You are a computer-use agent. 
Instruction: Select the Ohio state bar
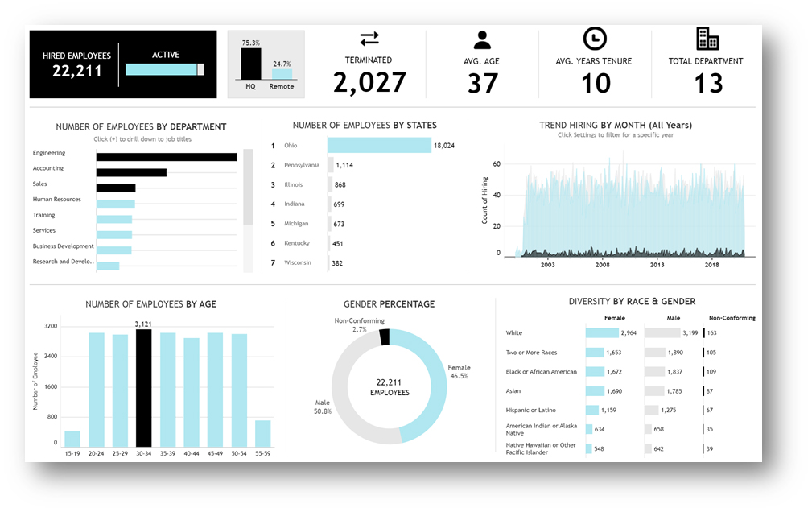pyautogui.click(x=379, y=146)
